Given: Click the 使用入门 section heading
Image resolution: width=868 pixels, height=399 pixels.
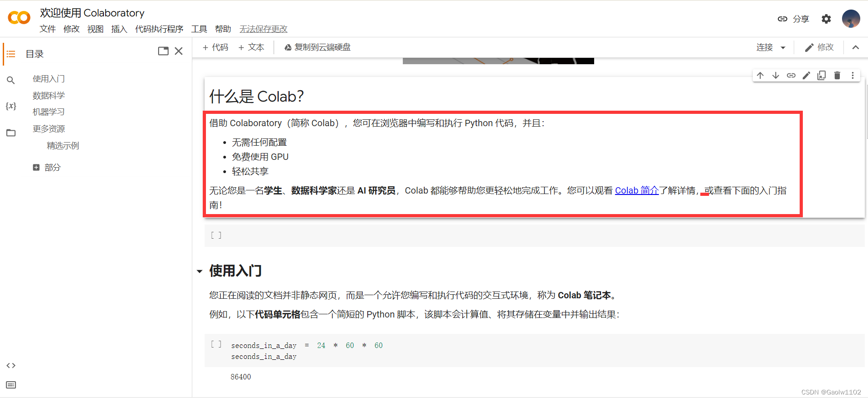Looking at the screenshot, I should (x=236, y=271).
